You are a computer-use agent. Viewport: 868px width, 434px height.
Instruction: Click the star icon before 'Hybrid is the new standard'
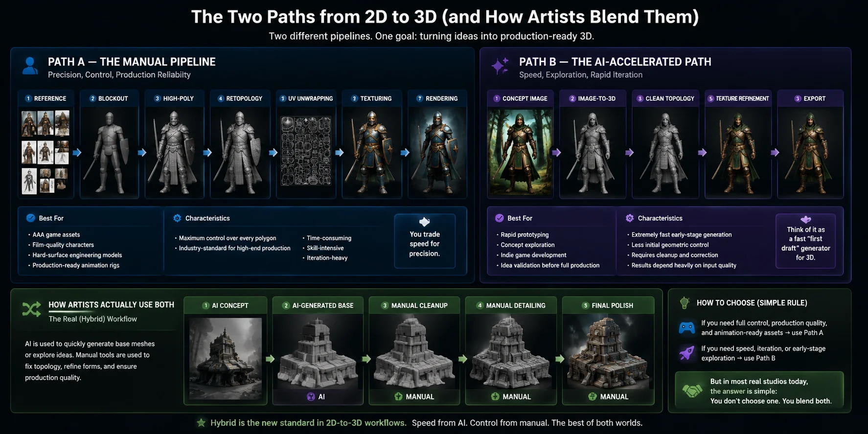(x=201, y=423)
